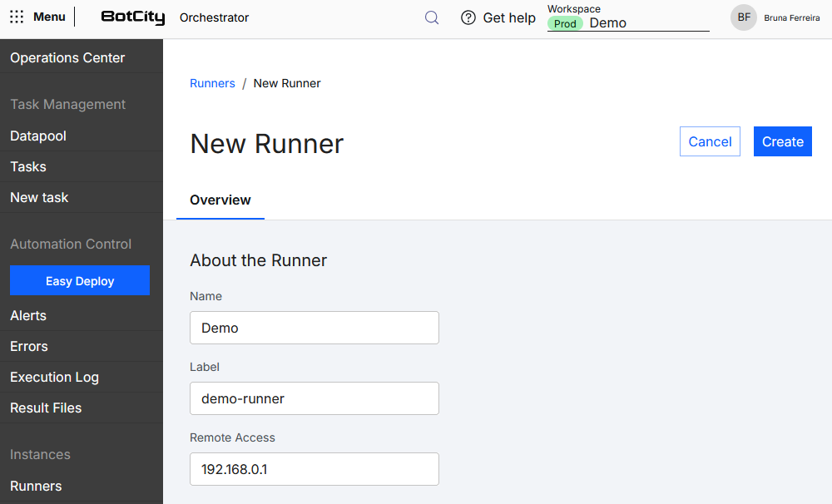This screenshot has width=832, height=504.
Task: Click the Create button
Action: point(783,141)
